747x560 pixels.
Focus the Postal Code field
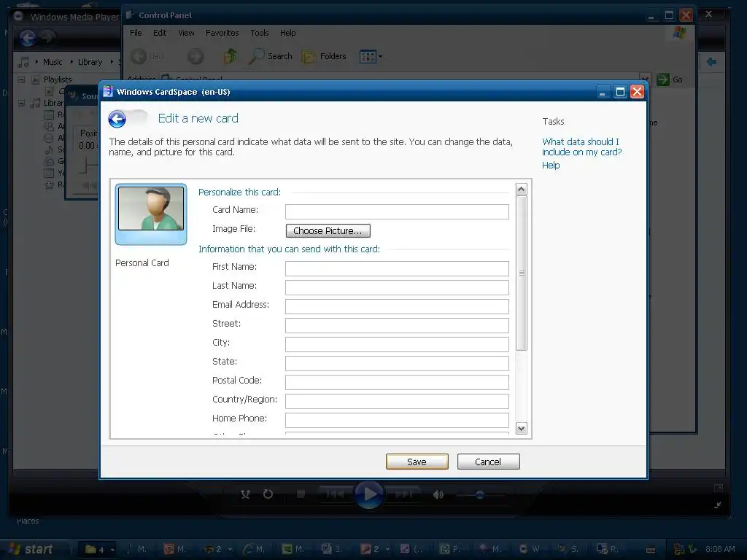[x=397, y=382]
